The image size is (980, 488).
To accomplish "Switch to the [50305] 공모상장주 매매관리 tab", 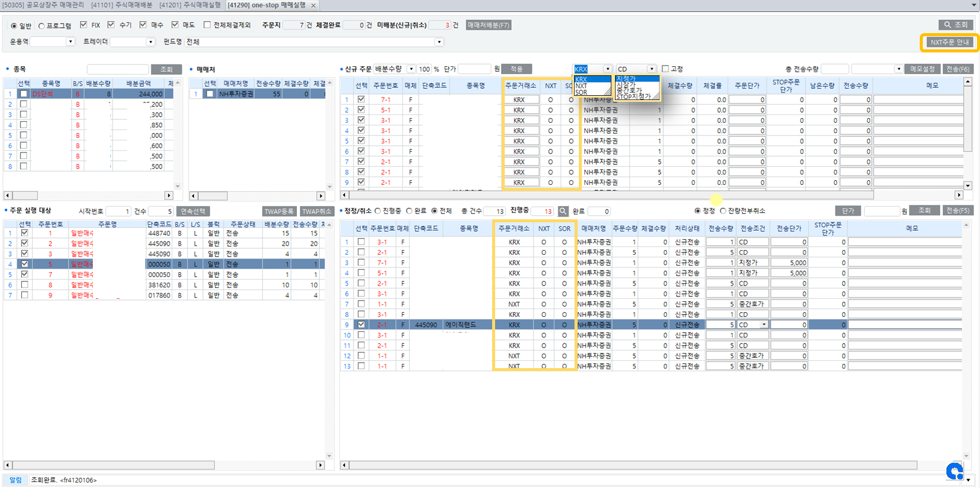I will click(x=43, y=5).
